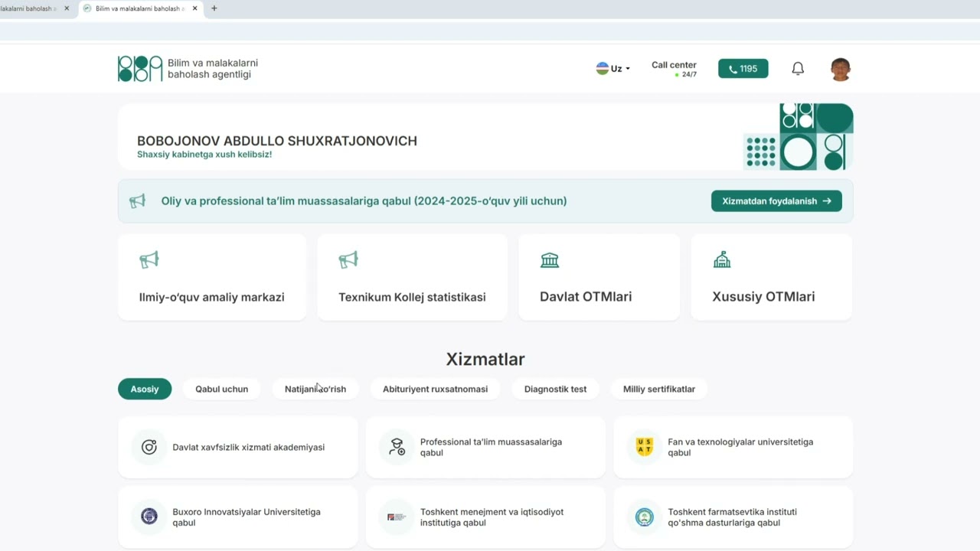Call the 1195 hotline button
980x551 pixels.
point(743,69)
